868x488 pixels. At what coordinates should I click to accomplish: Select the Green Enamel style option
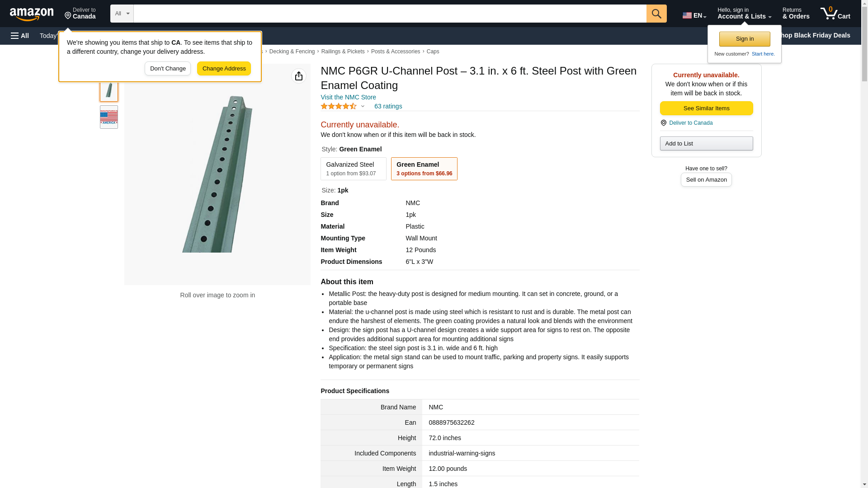(424, 169)
